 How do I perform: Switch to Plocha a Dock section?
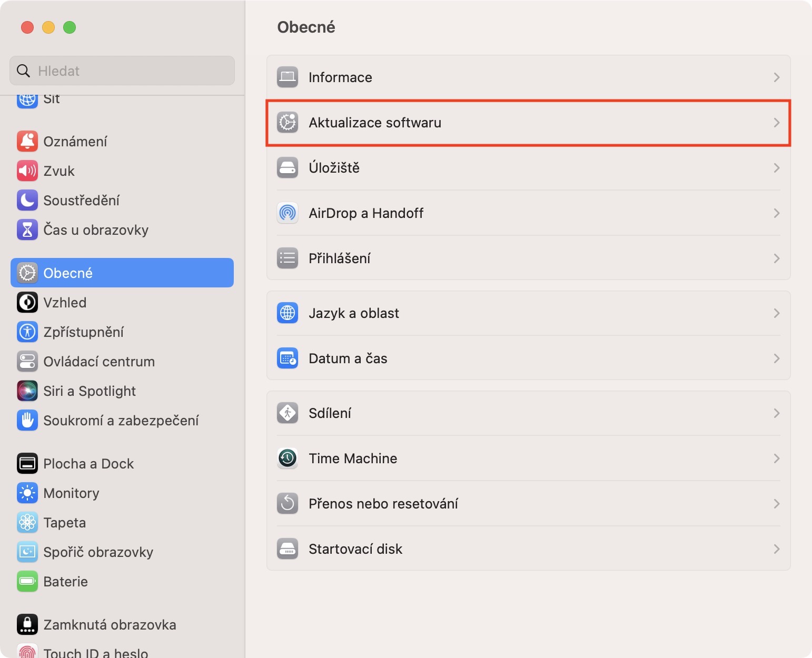point(88,464)
